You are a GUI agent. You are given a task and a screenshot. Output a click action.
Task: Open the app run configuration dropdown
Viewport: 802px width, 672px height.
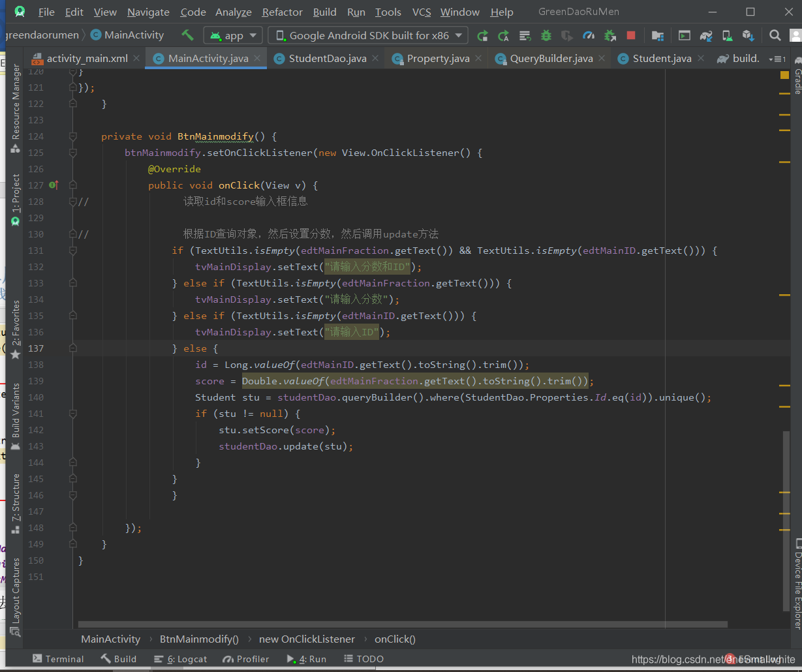point(233,35)
